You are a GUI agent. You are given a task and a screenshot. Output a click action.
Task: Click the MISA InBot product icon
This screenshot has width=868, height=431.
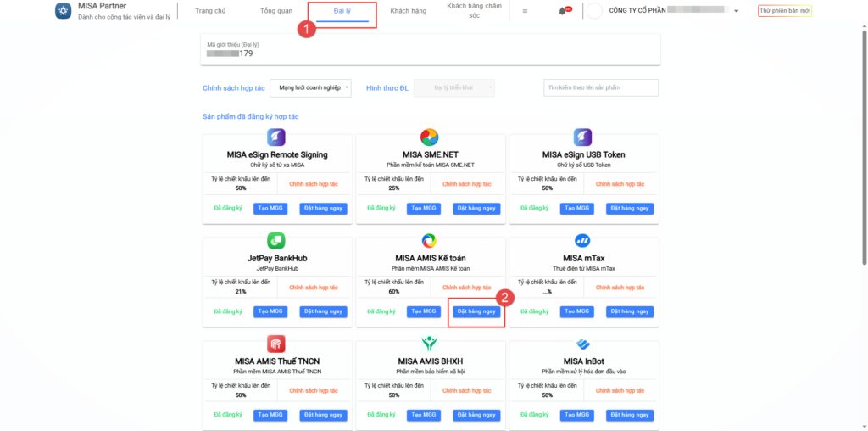point(582,344)
